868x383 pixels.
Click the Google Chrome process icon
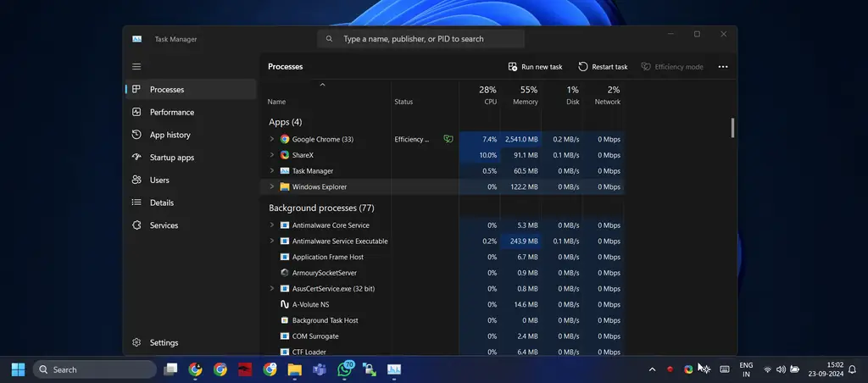[285, 140]
